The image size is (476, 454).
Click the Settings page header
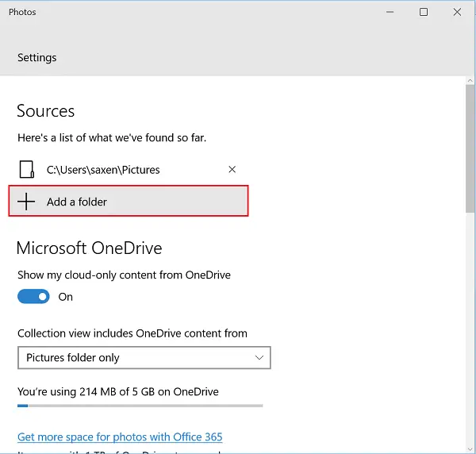click(x=37, y=58)
